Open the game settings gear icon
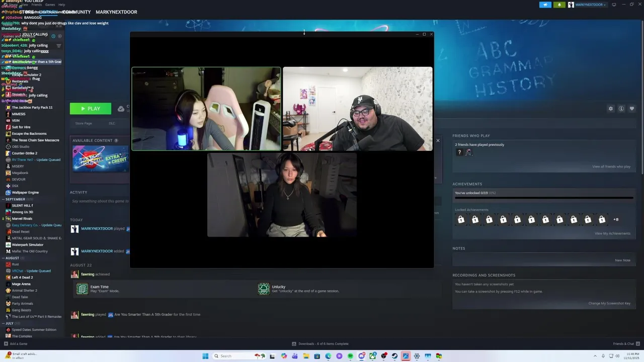644x362 pixels. click(611, 109)
